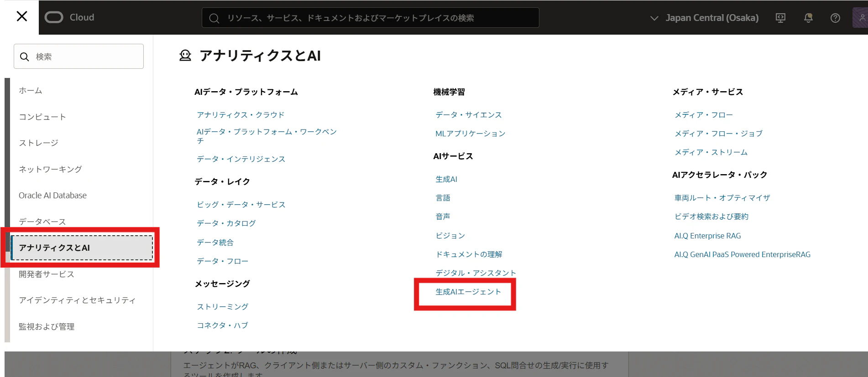Open the ドキュメントの理解 link
The width and height of the screenshot is (868, 377).
[x=469, y=254]
